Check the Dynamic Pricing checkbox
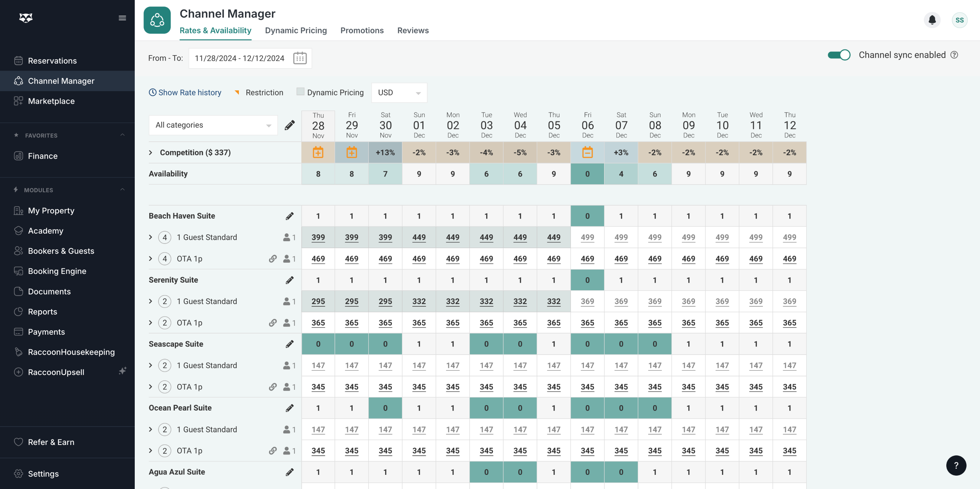Screen dimensions: 980x489 click(301, 92)
